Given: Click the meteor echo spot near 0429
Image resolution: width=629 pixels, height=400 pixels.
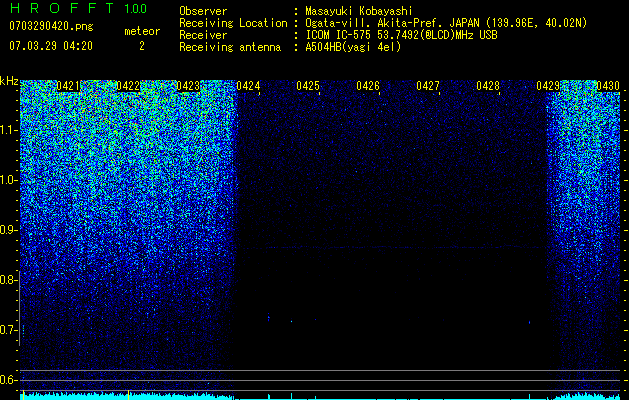Looking at the screenshot, I should [530, 322].
